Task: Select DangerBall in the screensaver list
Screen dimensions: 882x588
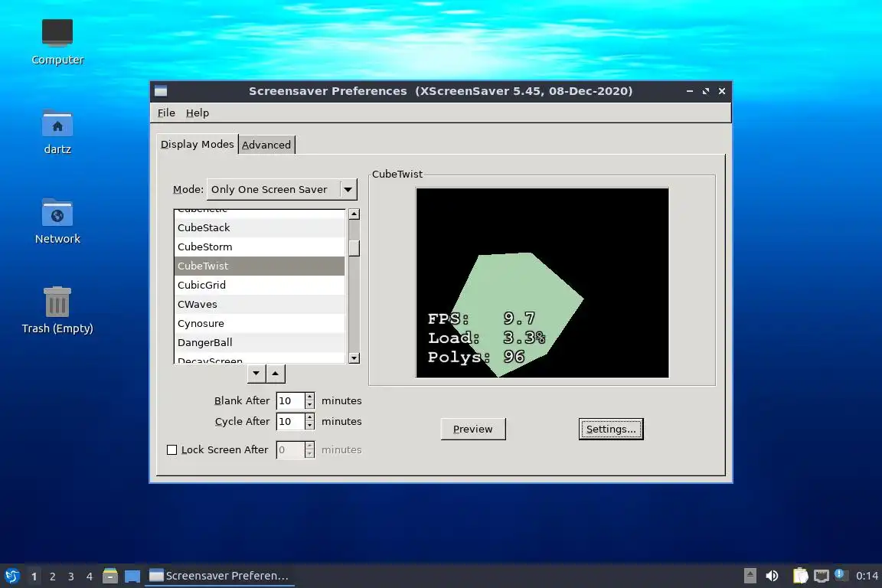Action: [x=260, y=342]
